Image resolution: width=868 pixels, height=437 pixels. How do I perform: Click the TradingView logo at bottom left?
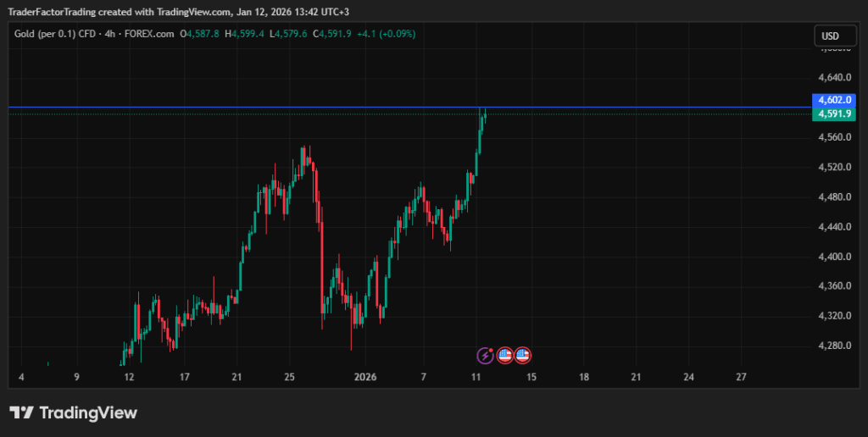[x=73, y=412]
